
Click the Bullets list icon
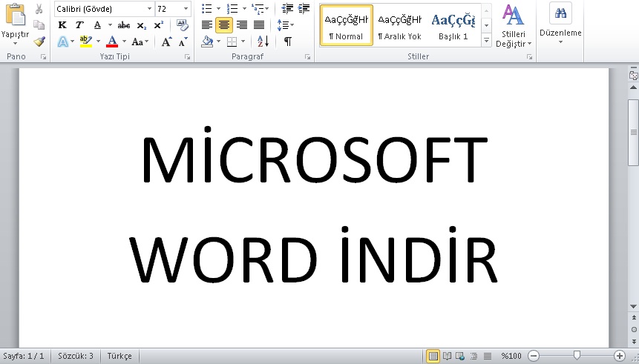point(207,9)
